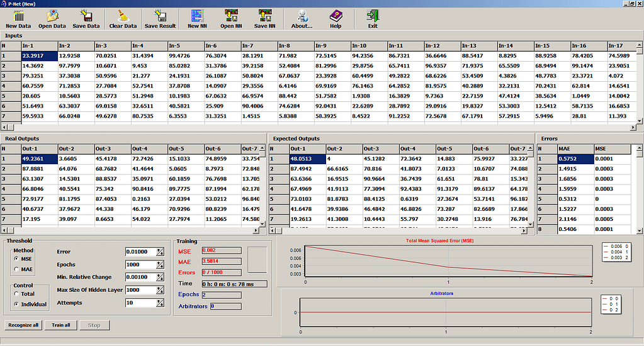Click the Recognize all button
The image size is (644, 346).
coord(23,325)
